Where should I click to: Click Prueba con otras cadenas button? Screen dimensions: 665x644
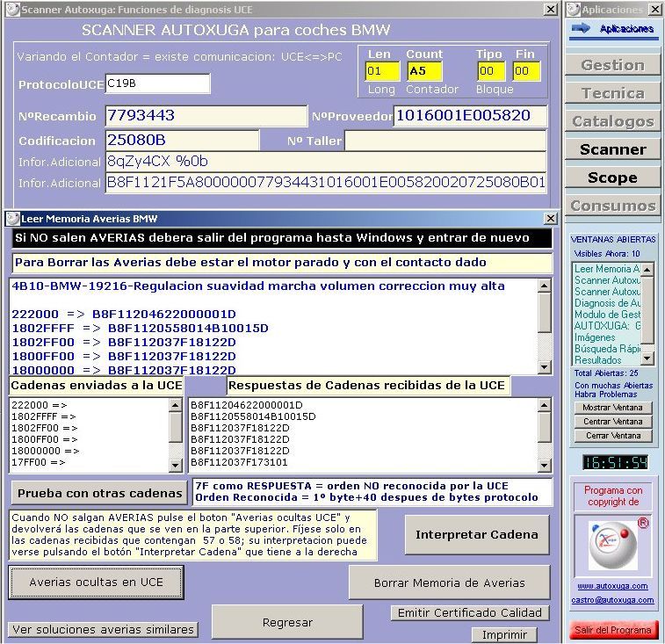[99, 493]
